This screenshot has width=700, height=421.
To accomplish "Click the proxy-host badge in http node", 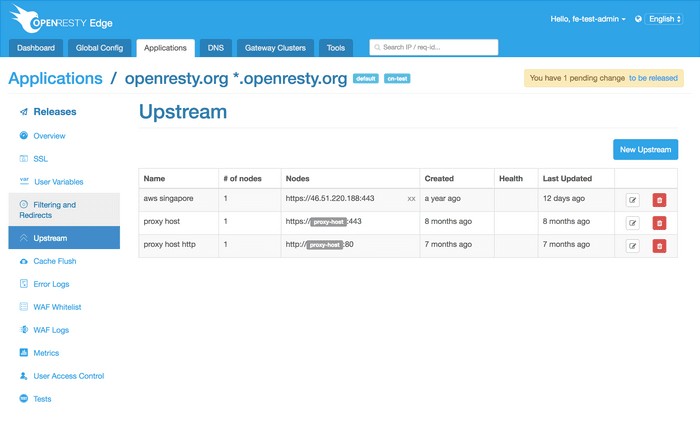I will click(x=325, y=245).
